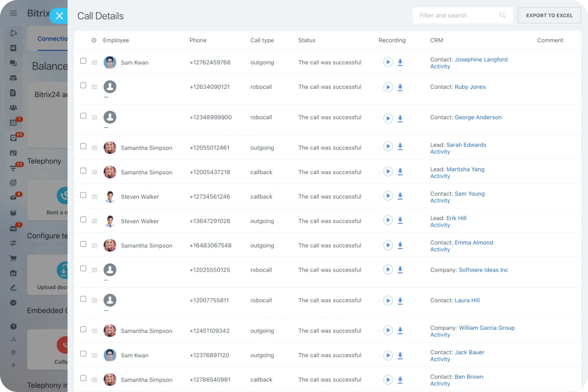Select the Sam Kwan +12762459768 call checkbox
This screenshot has width=588, height=392.
point(83,61)
